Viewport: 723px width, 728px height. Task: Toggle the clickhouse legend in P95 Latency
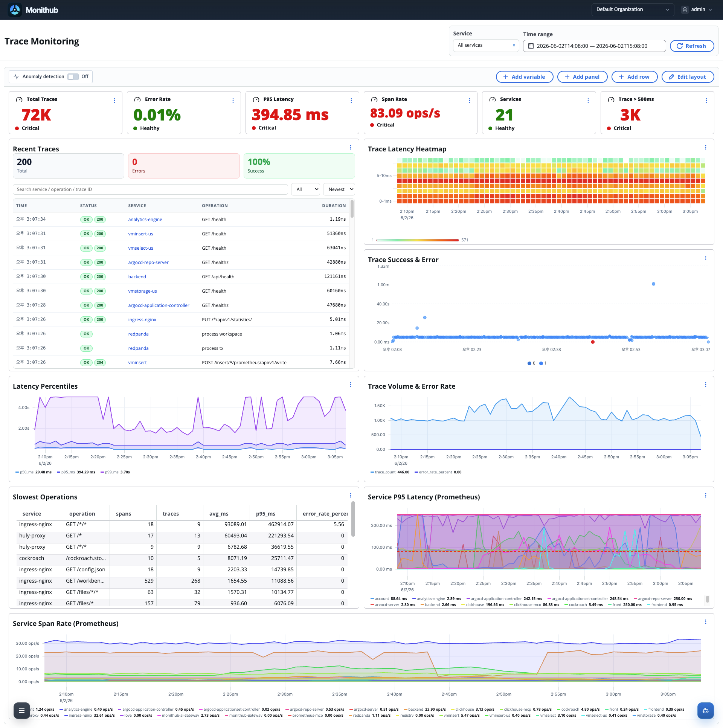[x=483, y=605]
